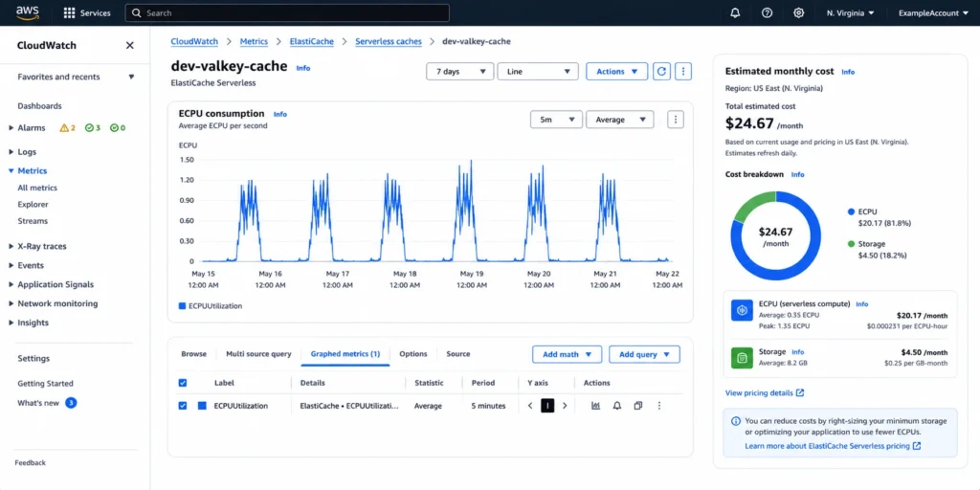Image resolution: width=980 pixels, height=490 pixels.
Task: Click the blue color swatch in ECPUUtilization row
Action: click(202, 406)
